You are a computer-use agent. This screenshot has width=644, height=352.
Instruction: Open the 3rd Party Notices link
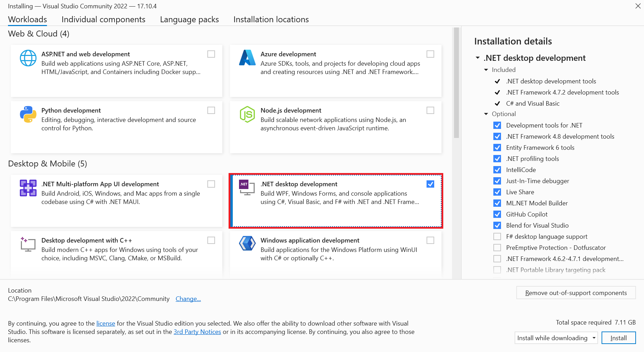(x=197, y=331)
